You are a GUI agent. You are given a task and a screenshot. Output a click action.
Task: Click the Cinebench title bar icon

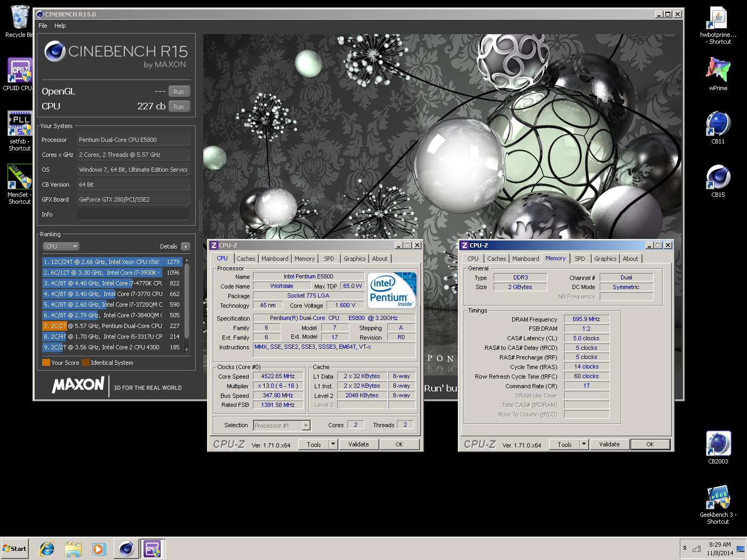click(x=39, y=14)
